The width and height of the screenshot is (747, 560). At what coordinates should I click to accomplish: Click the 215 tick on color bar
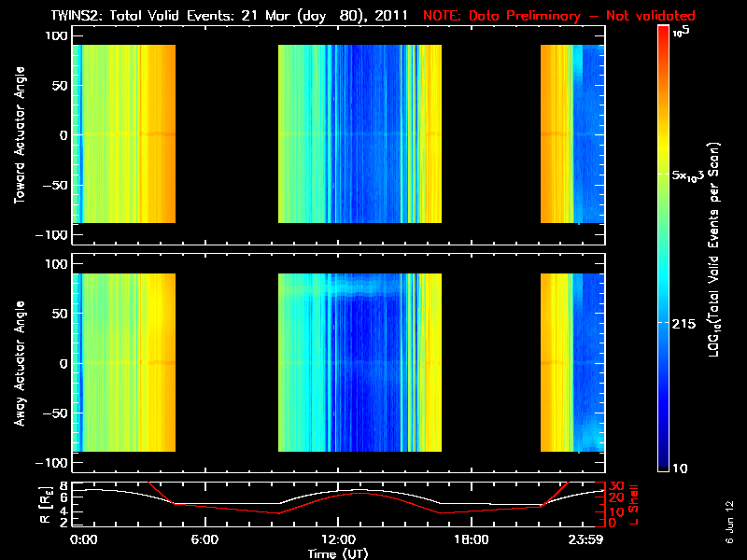click(x=684, y=324)
